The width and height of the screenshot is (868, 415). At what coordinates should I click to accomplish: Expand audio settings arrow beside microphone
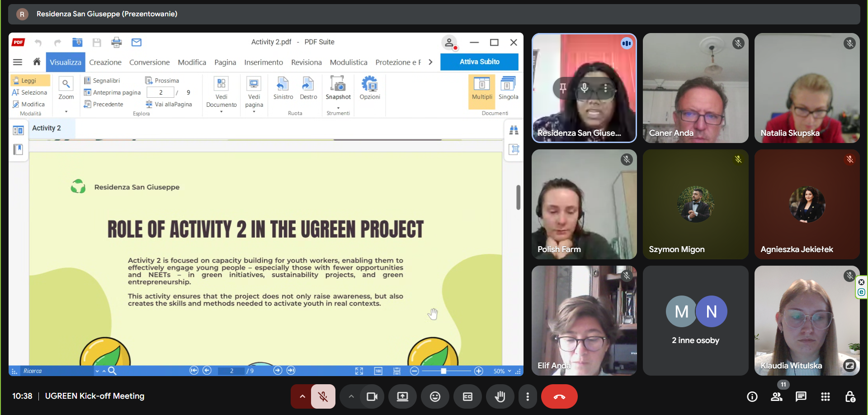point(302,397)
